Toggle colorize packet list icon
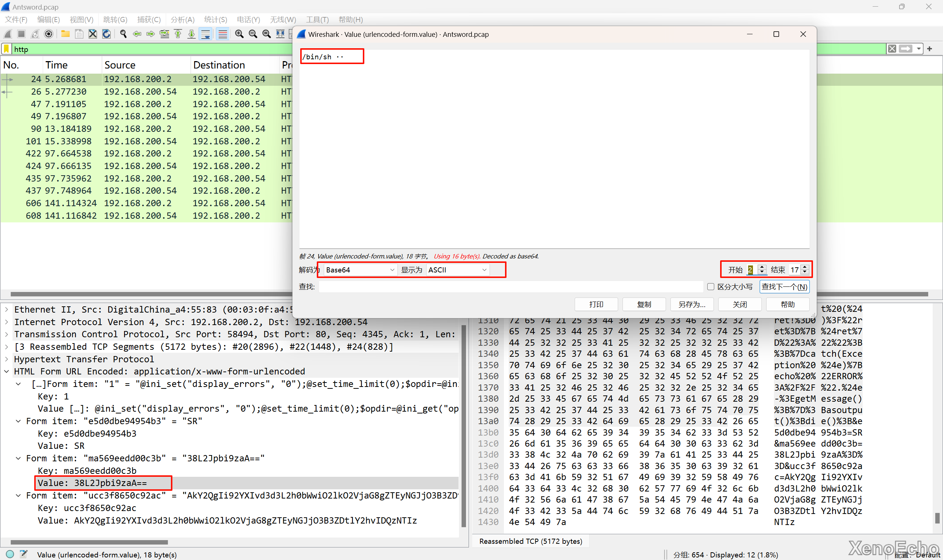943x560 pixels. coord(223,34)
